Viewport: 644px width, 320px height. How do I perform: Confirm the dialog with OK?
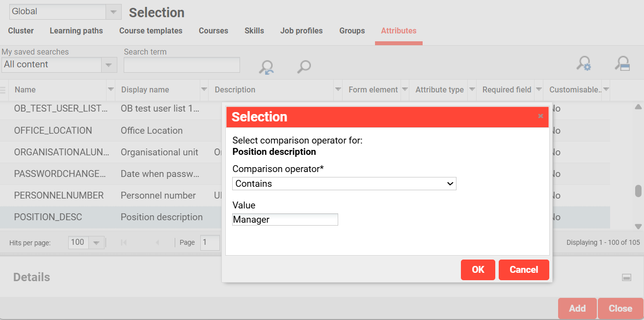point(478,270)
